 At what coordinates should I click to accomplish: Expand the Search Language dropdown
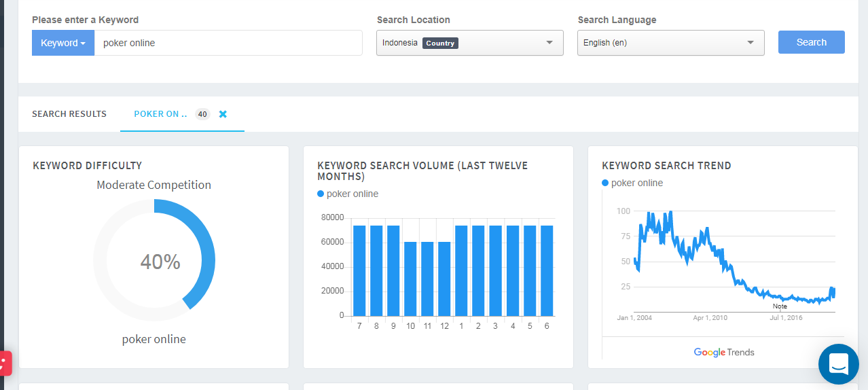[670, 43]
